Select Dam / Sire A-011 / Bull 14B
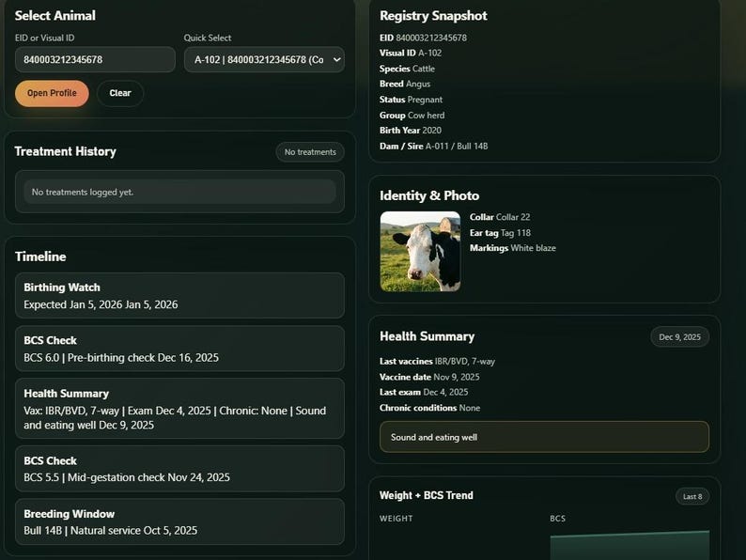746x560 pixels. 433,146
